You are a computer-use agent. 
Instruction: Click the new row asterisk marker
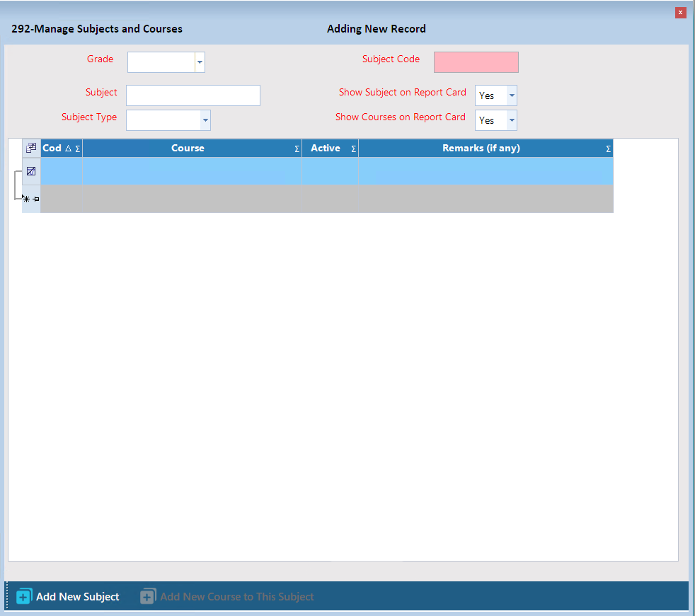click(27, 199)
